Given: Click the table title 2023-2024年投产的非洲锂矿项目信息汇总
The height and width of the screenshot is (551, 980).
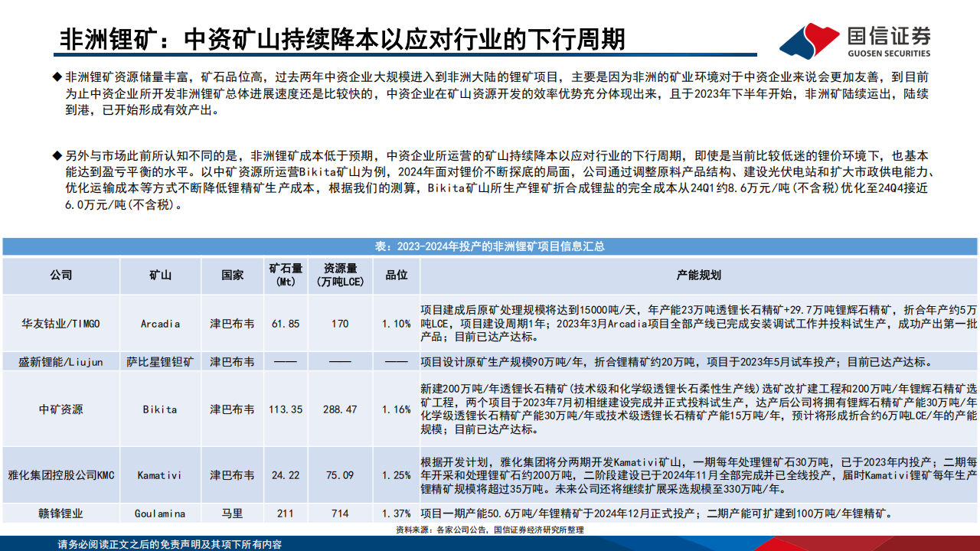Looking at the screenshot, I should (x=489, y=246).
